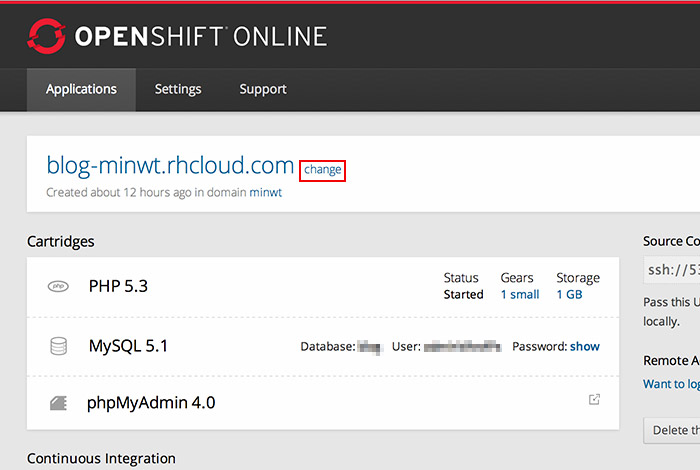Open the minwt domain link
Viewport: 700px width, 470px height.
pyautogui.click(x=266, y=192)
